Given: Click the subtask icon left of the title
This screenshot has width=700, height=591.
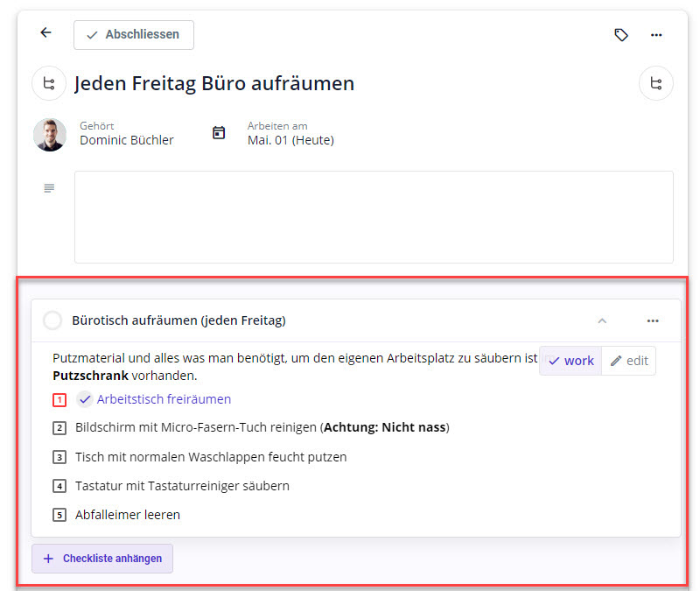Looking at the screenshot, I should pyautogui.click(x=49, y=83).
